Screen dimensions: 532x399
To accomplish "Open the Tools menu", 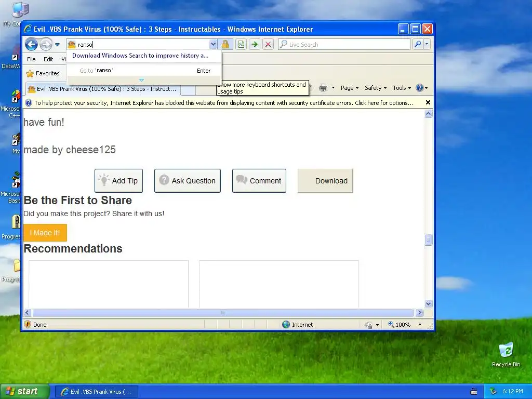I will (402, 88).
